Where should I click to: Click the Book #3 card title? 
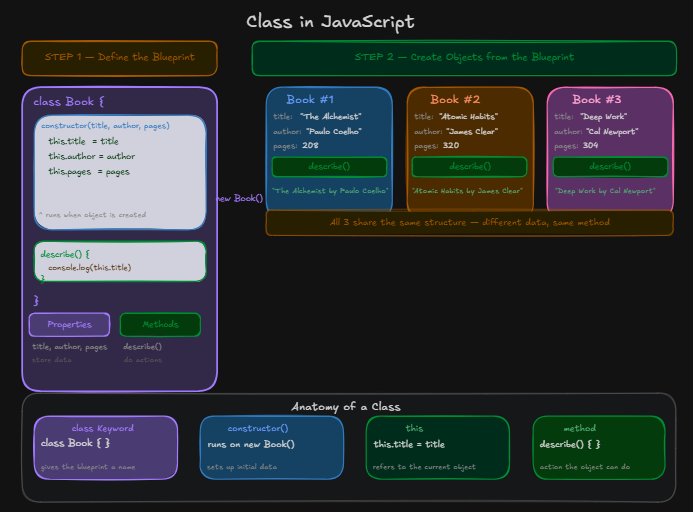(597, 99)
